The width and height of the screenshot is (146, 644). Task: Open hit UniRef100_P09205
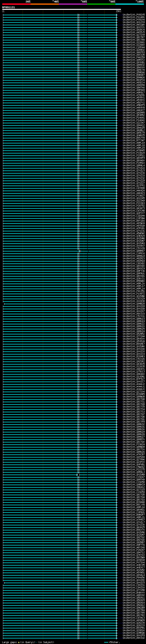[134, 15]
